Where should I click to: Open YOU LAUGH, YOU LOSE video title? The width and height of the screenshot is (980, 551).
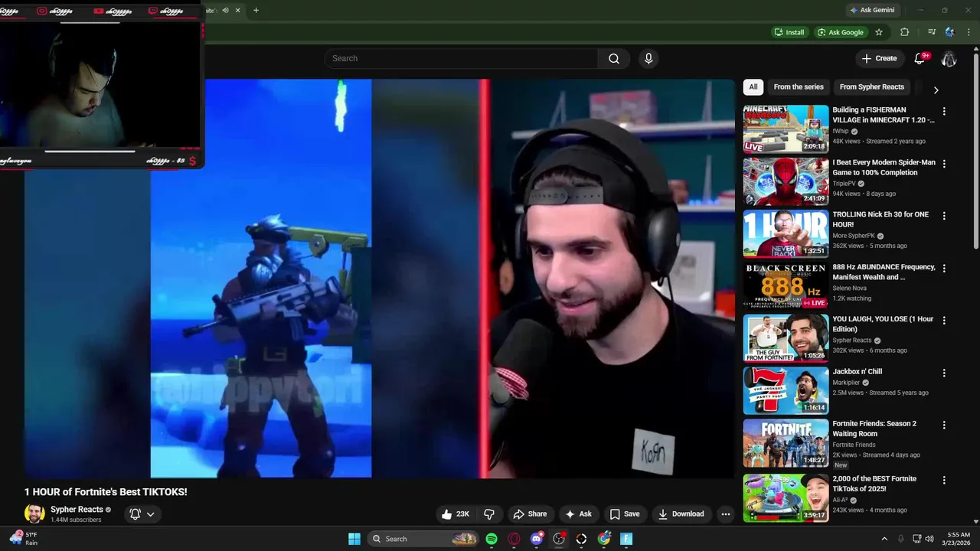(883, 324)
